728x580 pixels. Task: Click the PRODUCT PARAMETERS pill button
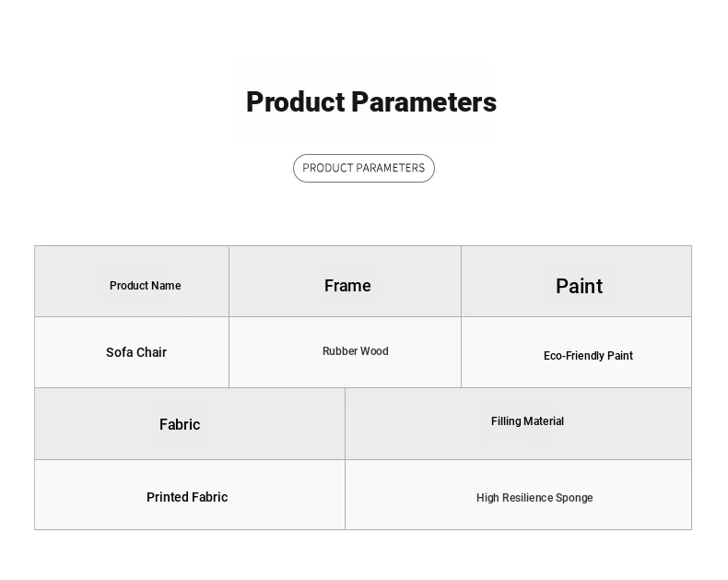[363, 168]
